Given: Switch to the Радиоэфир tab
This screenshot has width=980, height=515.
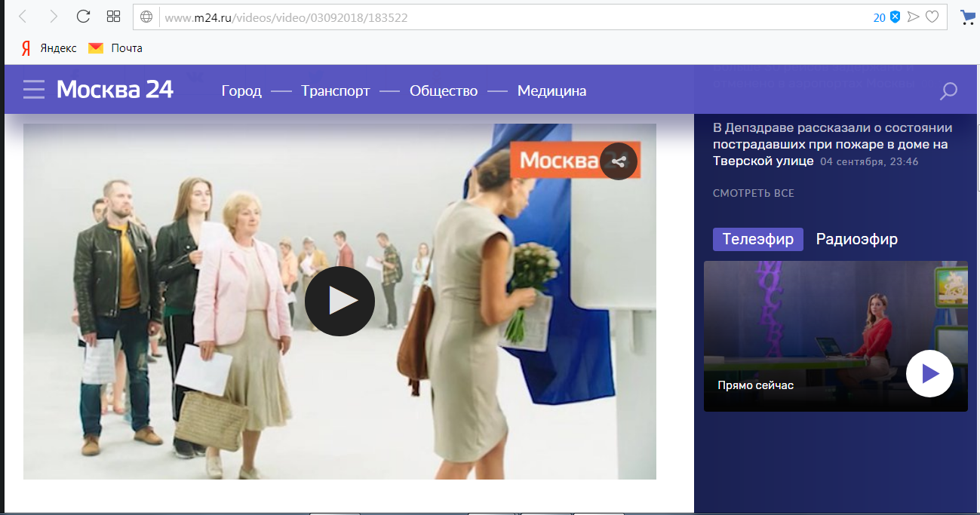Looking at the screenshot, I should (x=857, y=240).
